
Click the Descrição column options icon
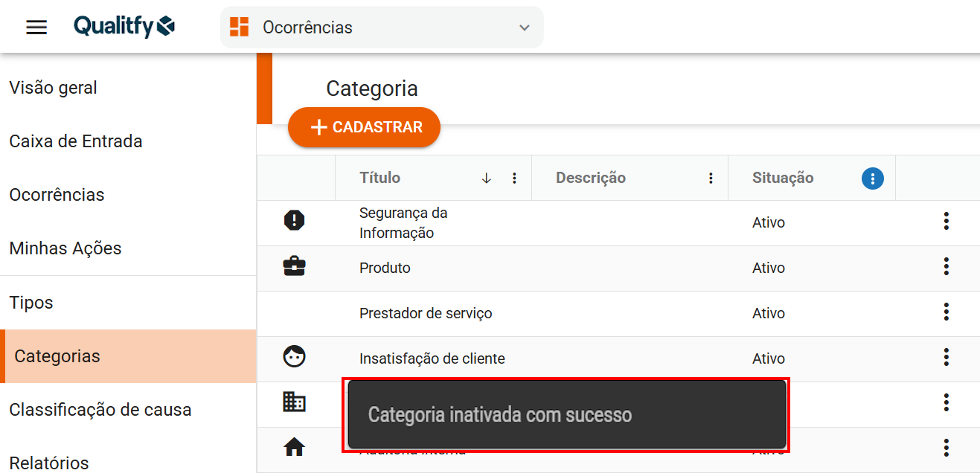click(x=711, y=178)
